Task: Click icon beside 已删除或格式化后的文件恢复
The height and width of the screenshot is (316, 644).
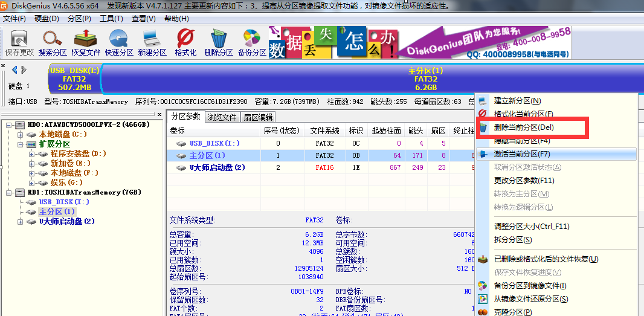Action: (483, 259)
